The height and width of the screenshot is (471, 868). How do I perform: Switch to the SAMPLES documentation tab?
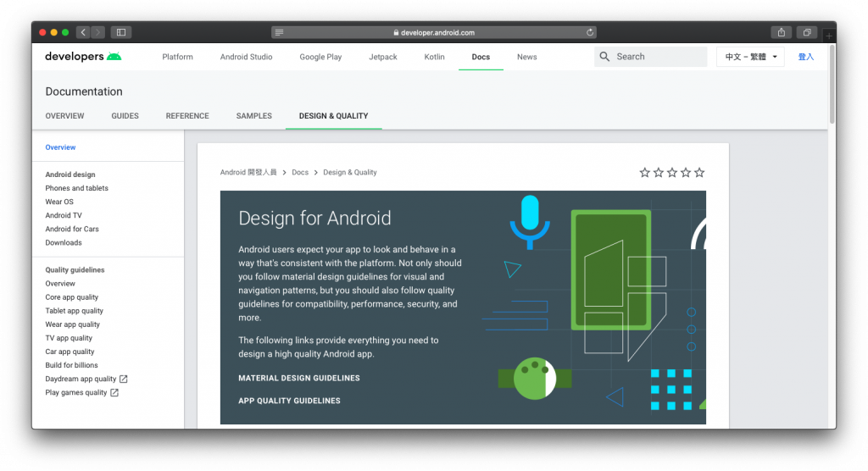tap(254, 116)
